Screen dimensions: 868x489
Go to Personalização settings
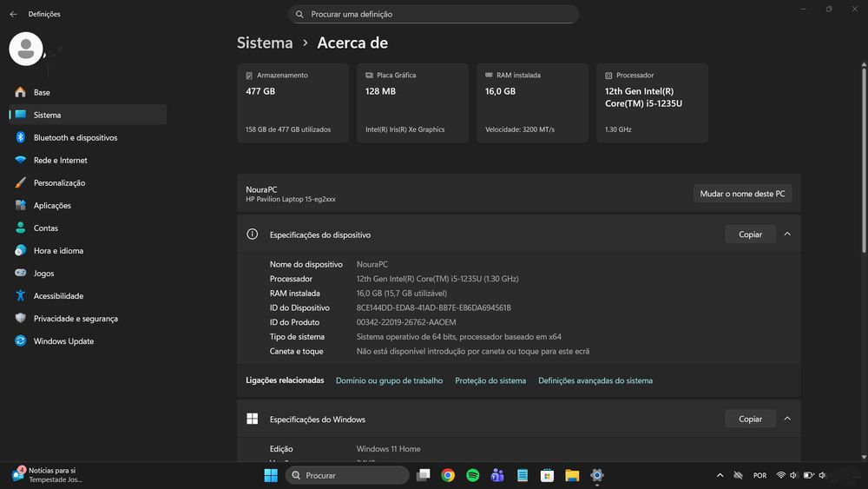pyautogui.click(x=88, y=182)
